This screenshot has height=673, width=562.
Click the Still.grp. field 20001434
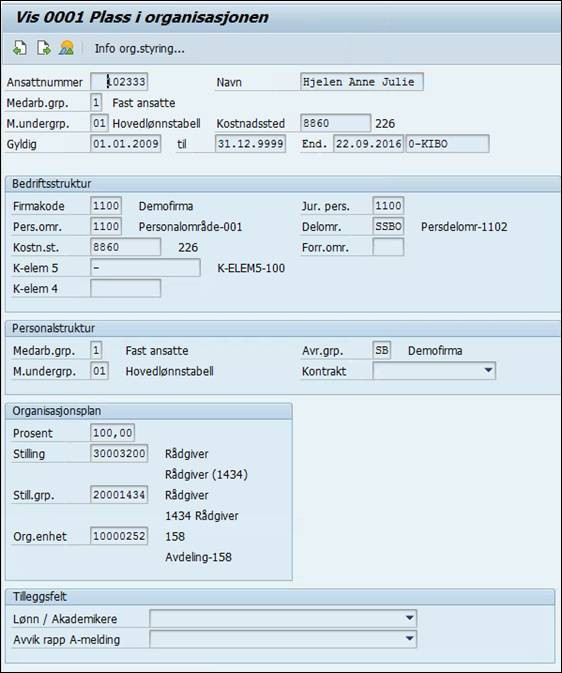click(119, 495)
